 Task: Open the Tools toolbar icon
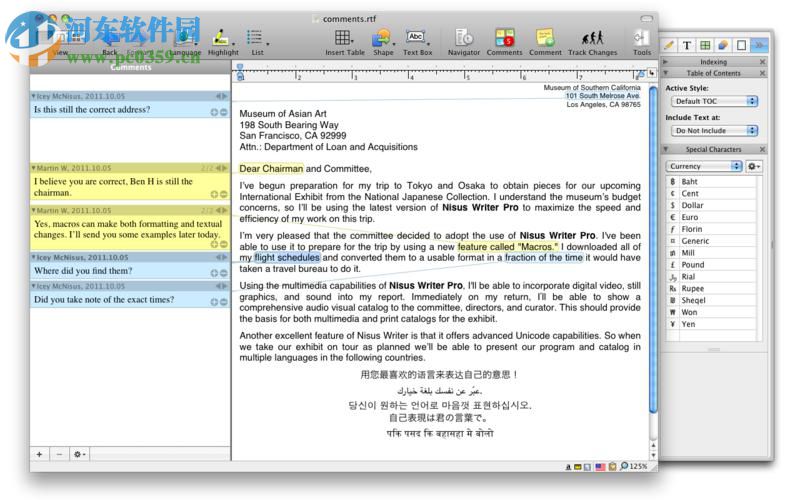(641, 42)
